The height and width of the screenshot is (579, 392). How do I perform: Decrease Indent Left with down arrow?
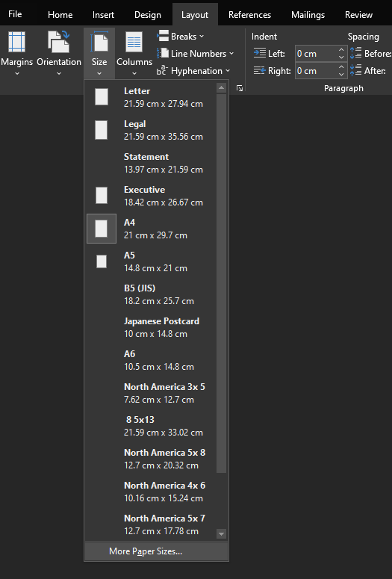[x=341, y=58]
